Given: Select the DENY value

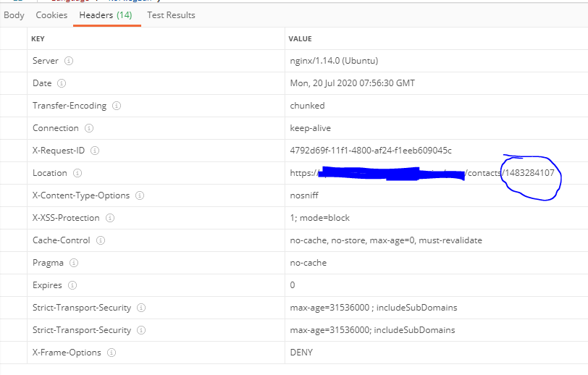Looking at the screenshot, I should click(301, 353).
